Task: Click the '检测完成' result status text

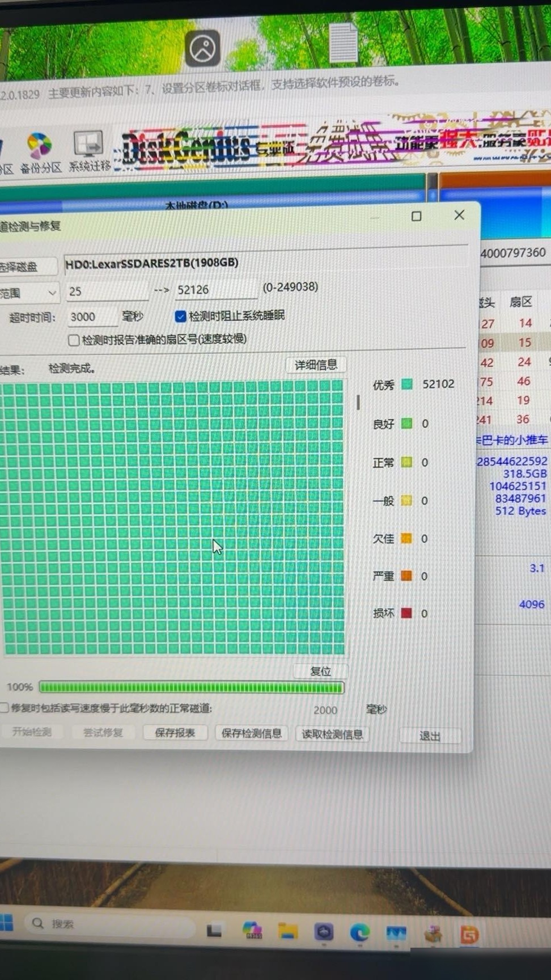Action: tap(71, 369)
